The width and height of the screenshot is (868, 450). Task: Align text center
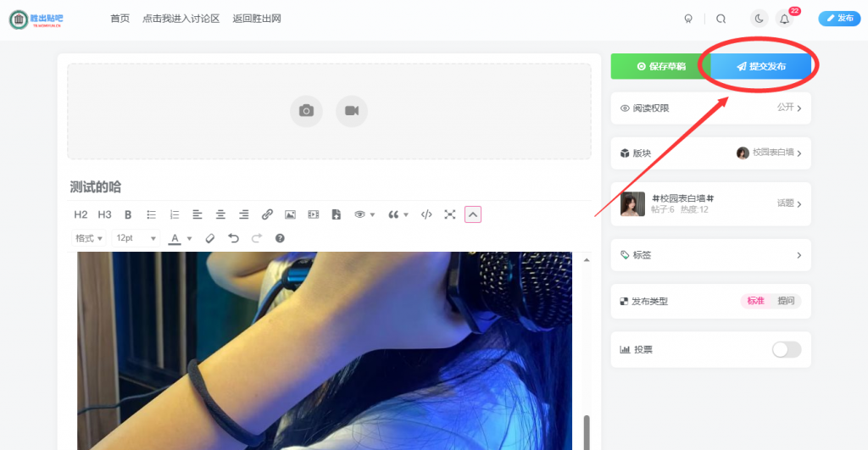click(220, 214)
